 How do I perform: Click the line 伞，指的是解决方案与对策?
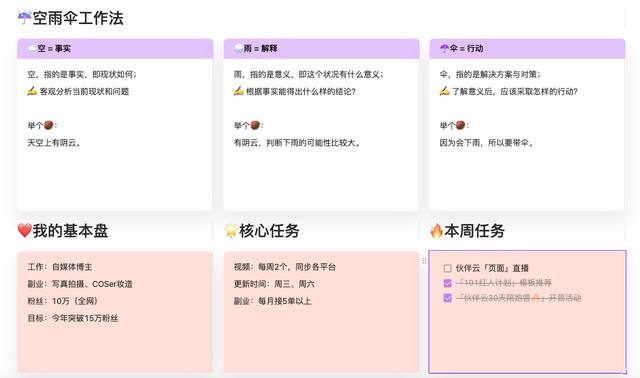[x=490, y=74]
